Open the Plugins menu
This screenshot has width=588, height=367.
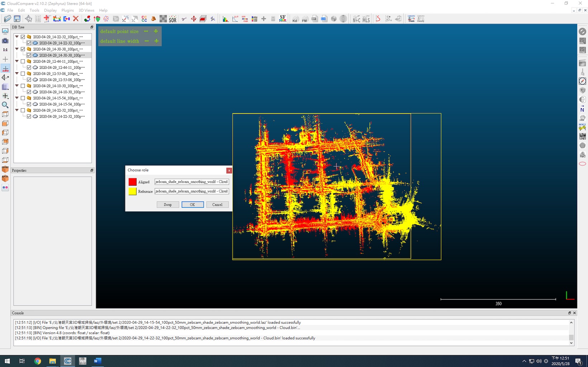point(67,10)
